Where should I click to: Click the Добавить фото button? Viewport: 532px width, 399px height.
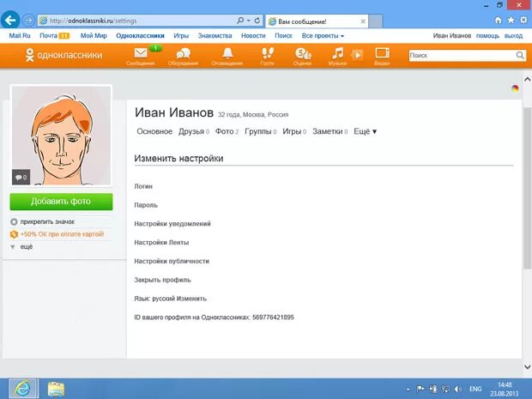(61, 202)
